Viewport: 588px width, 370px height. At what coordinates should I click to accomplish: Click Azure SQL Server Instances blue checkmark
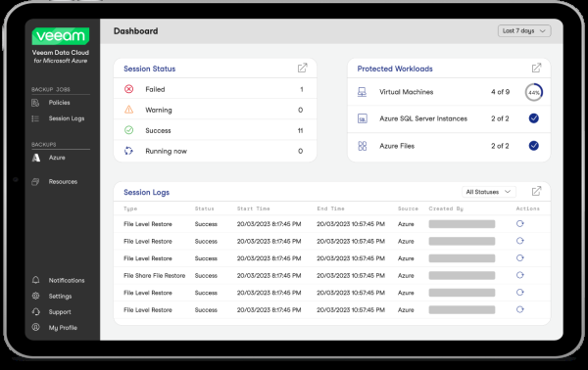point(534,118)
